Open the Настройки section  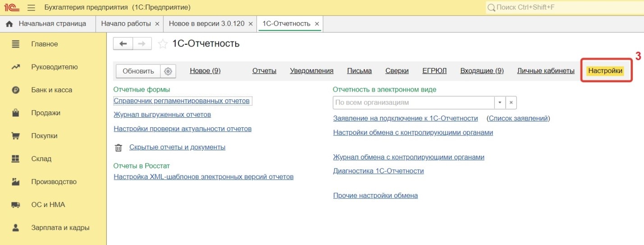tap(605, 71)
